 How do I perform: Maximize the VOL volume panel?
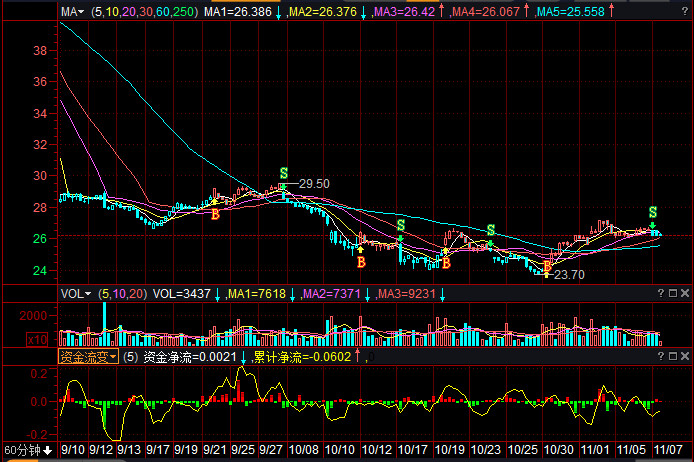click(673, 294)
